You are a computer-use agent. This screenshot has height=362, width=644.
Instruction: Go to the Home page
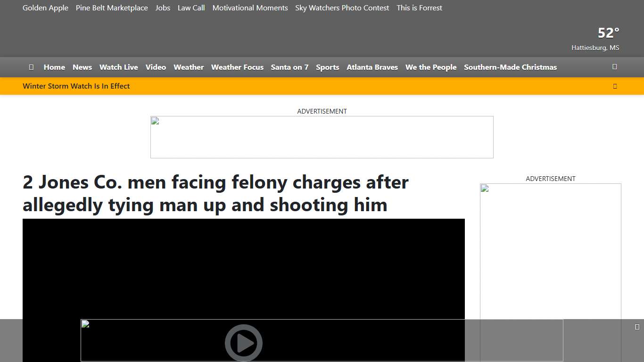click(x=54, y=67)
